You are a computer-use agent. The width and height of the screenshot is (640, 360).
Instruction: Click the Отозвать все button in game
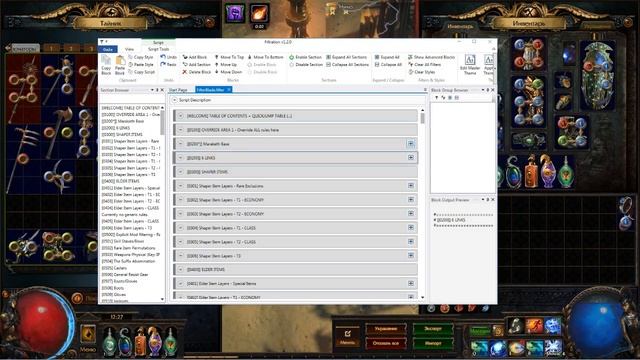tap(386, 343)
